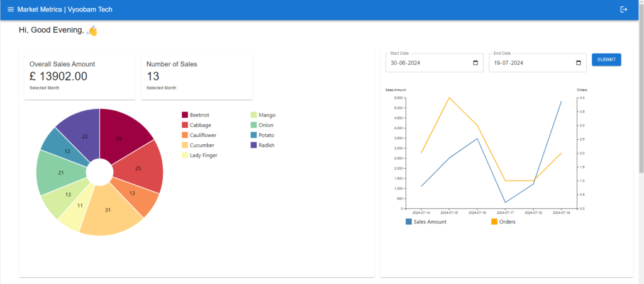The image size is (644, 284).
Task: Click the Overall Sales Amount card
Action: pos(79,76)
